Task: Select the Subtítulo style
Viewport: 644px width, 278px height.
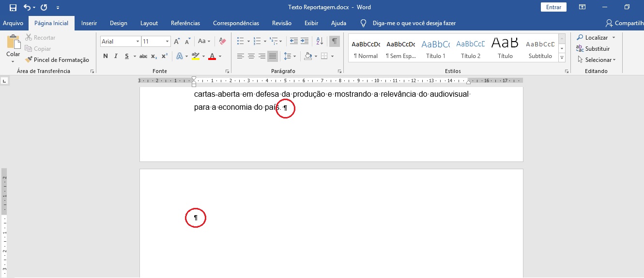Action: [x=540, y=48]
